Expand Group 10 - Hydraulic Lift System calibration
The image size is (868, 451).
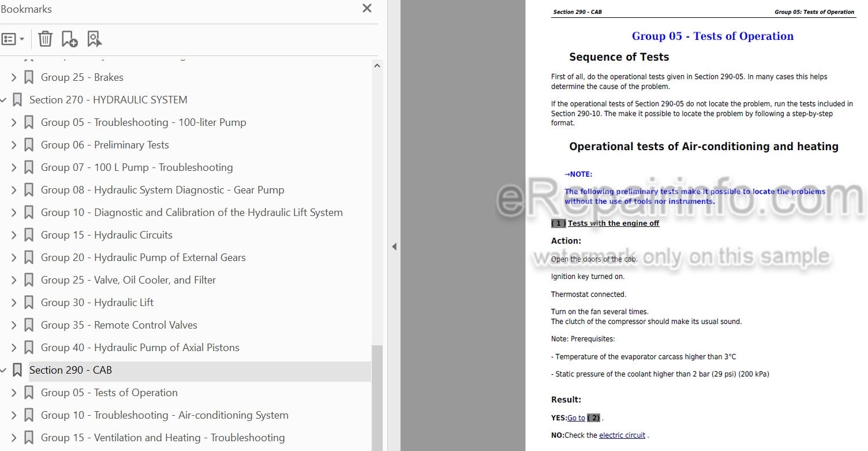(14, 213)
